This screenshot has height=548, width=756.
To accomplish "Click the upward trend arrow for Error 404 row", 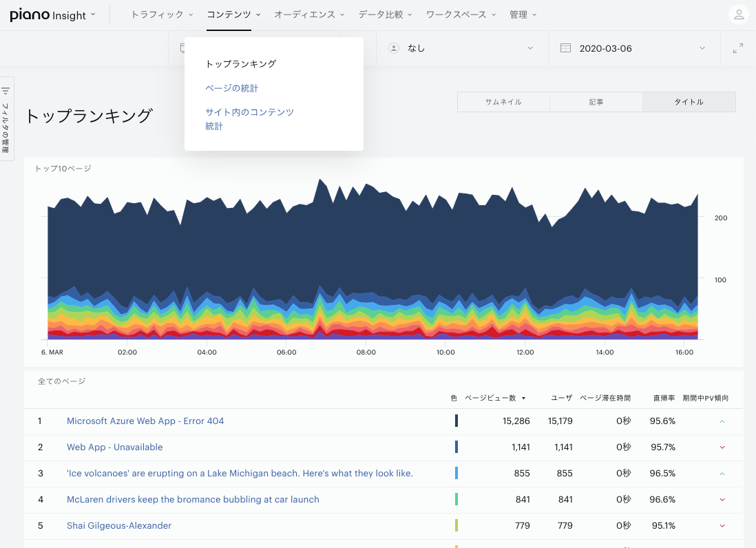I will pyautogui.click(x=722, y=421).
